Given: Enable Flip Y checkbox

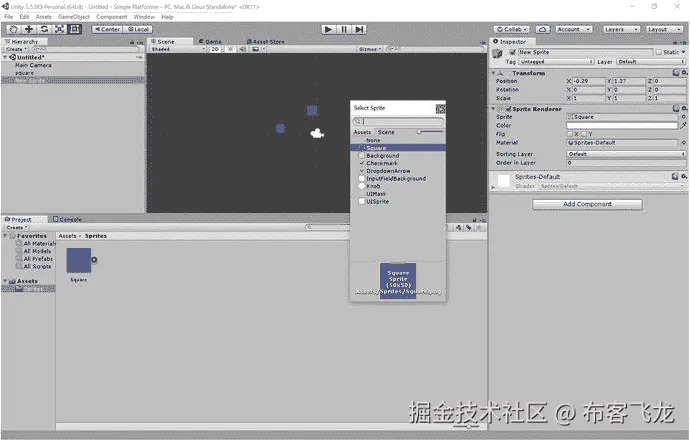Looking at the screenshot, I should click(x=584, y=134).
